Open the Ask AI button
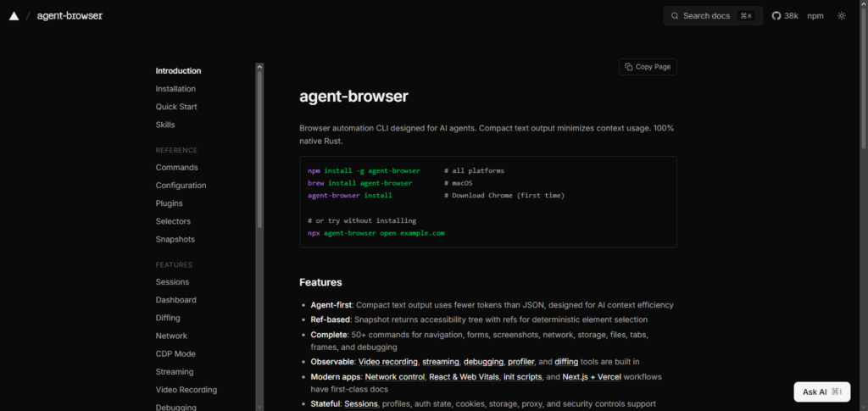This screenshot has height=411, width=868. click(x=822, y=392)
